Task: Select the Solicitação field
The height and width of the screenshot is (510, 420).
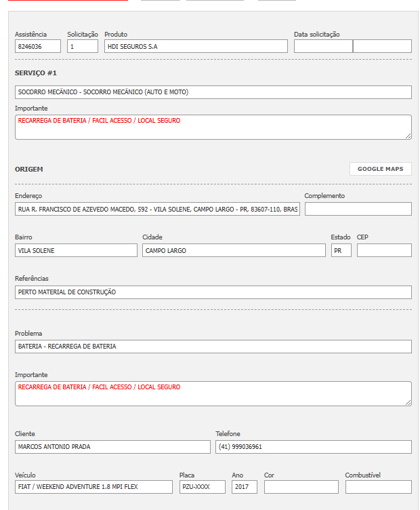Action: pyautogui.click(x=83, y=46)
